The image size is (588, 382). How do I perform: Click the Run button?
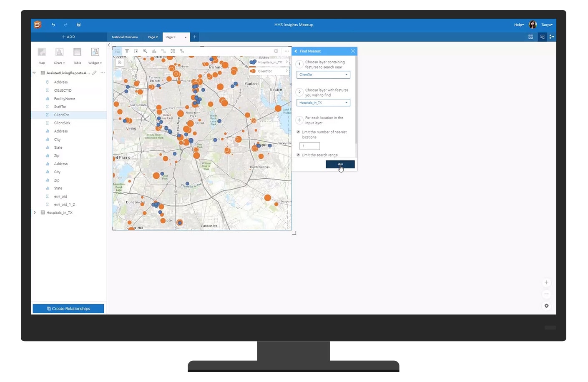[x=340, y=165]
